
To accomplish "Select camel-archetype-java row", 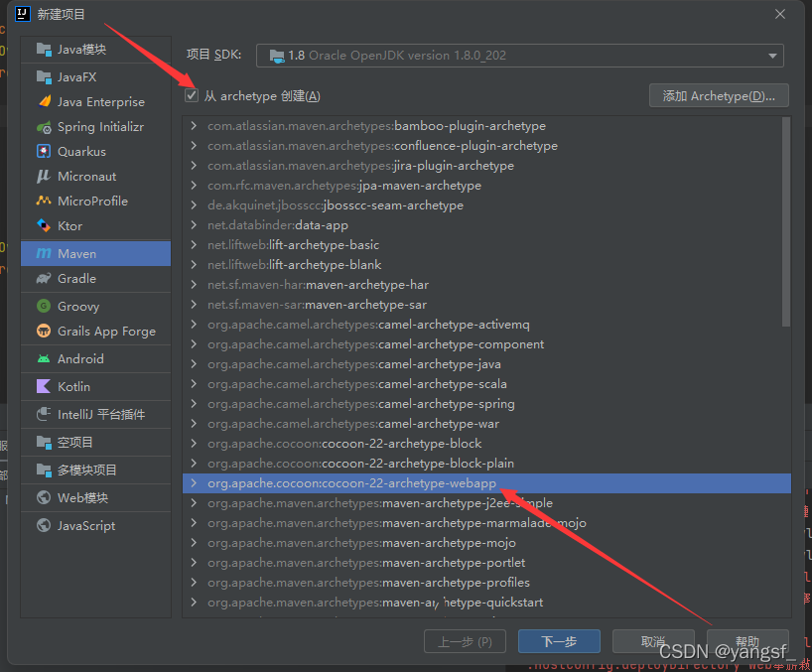I will pyautogui.click(x=486, y=364).
